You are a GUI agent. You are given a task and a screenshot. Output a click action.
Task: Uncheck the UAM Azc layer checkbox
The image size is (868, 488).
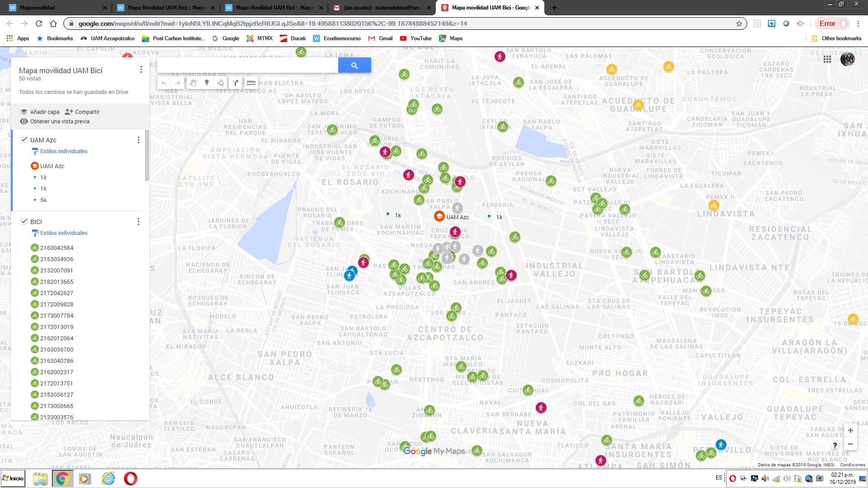pyautogui.click(x=24, y=140)
